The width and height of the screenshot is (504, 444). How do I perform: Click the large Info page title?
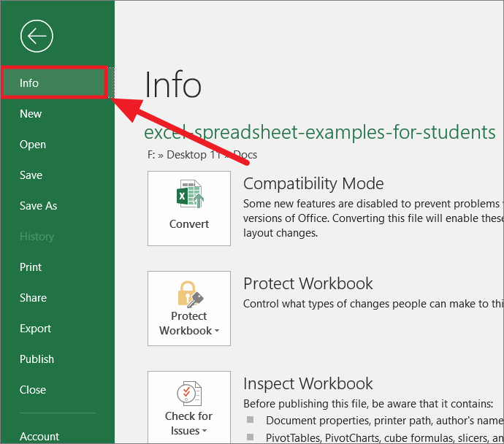[x=173, y=85]
